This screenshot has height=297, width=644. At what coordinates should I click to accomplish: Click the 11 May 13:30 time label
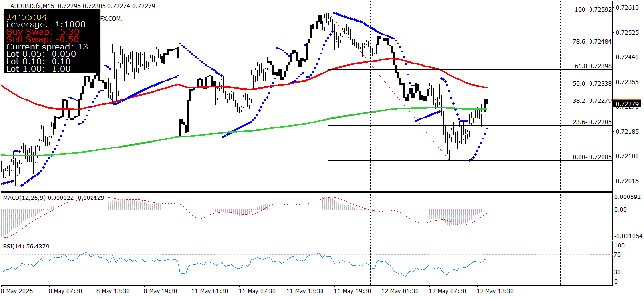pyautogui.click(x=304, y=291)
